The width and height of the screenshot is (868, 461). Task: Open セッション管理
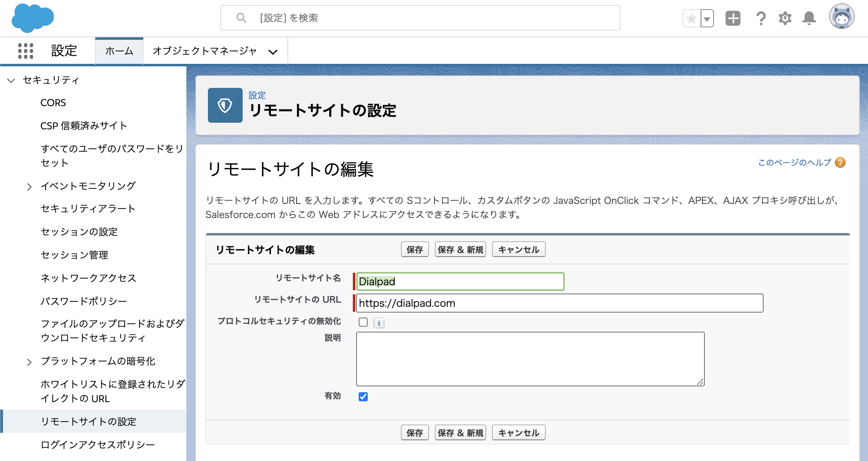(x=74, y=255)
